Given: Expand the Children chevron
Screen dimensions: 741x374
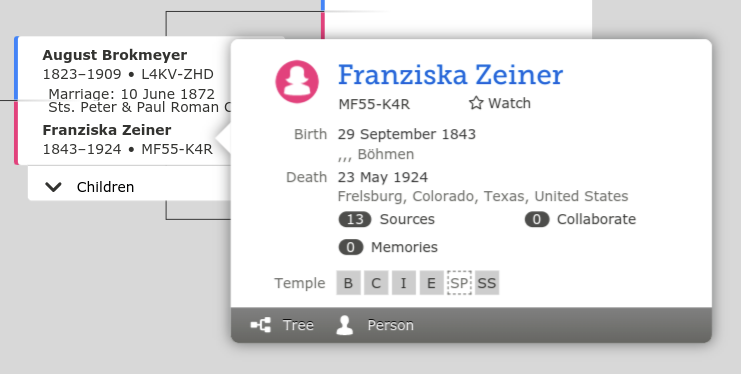Looking at the screenshot, I should (x=53, y=187).
